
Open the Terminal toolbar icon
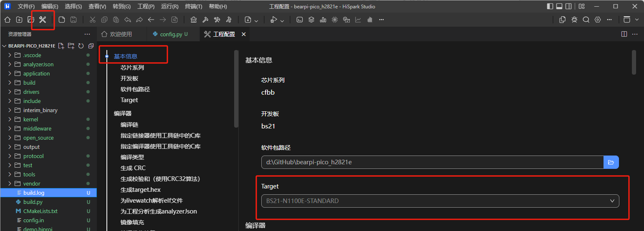[300, 20]
